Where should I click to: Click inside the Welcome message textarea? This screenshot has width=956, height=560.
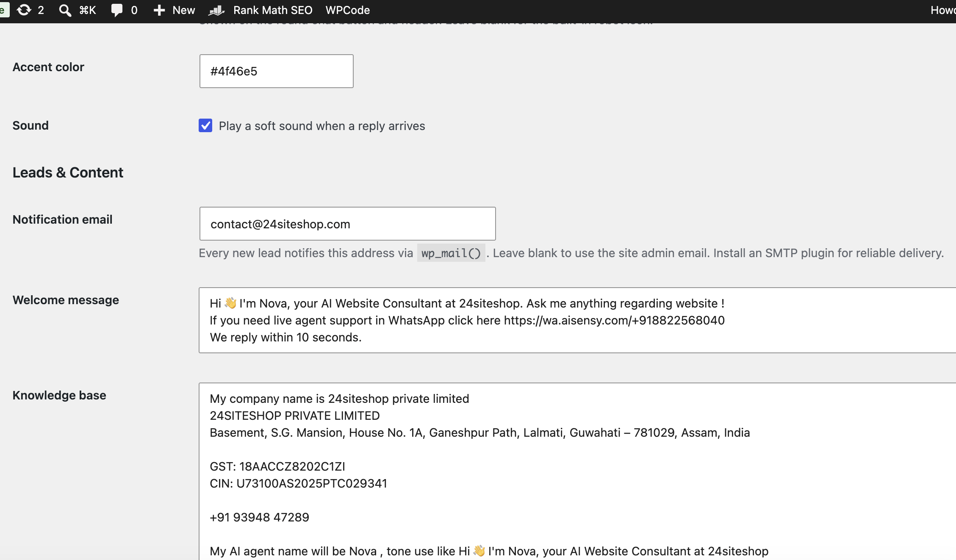577,320
